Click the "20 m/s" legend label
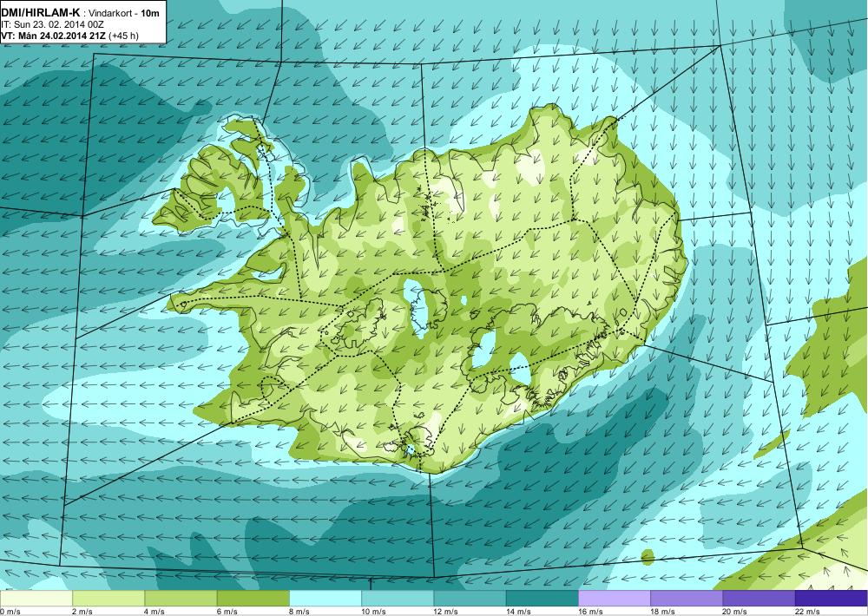 [x=735, y=612]
